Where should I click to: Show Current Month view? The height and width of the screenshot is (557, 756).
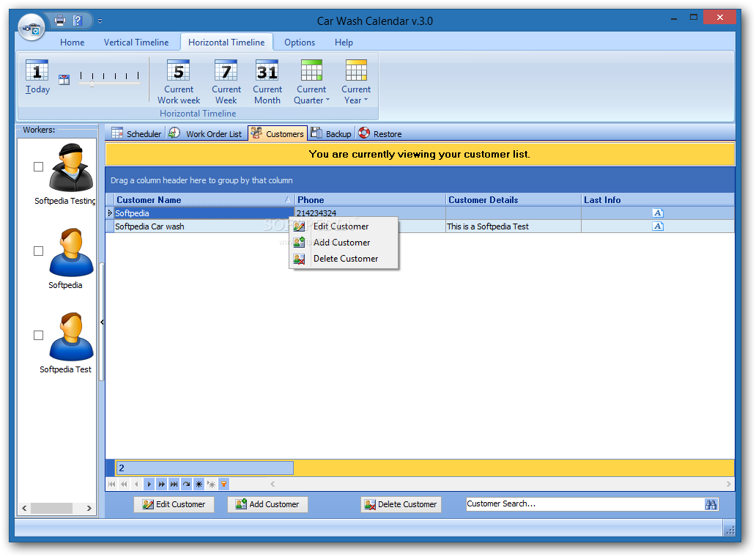tap(267, 81)
